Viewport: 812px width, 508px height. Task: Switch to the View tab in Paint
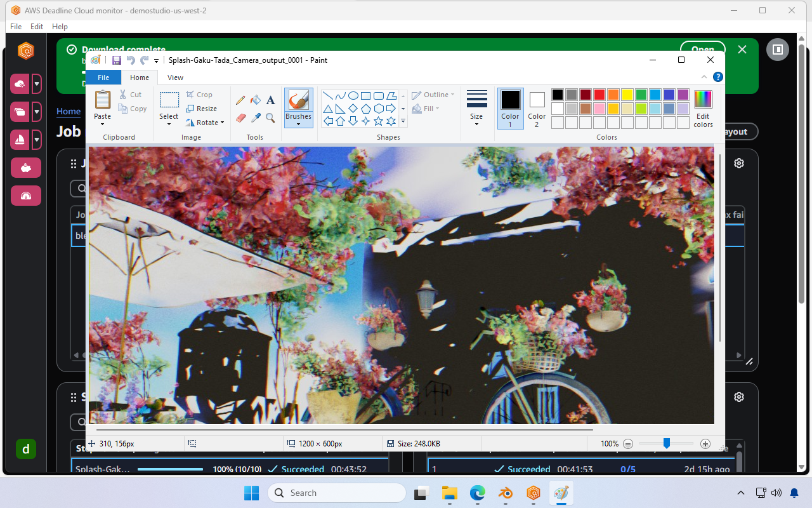tap(175, 77)
